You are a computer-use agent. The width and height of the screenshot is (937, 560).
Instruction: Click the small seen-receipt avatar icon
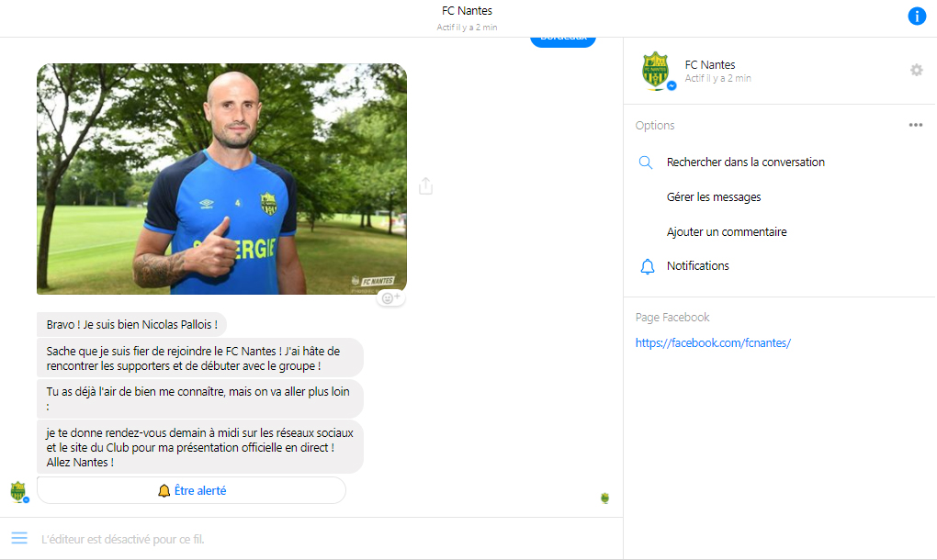tap(604, 498)
